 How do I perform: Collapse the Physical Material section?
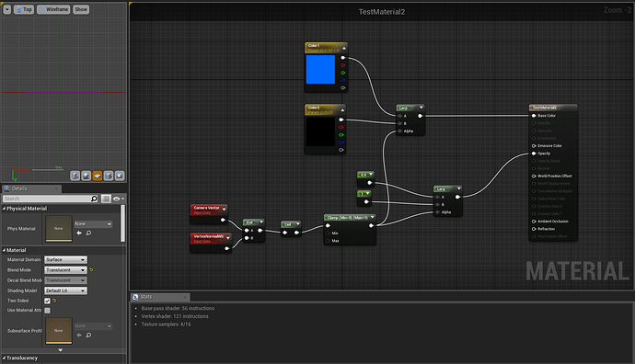4,209
